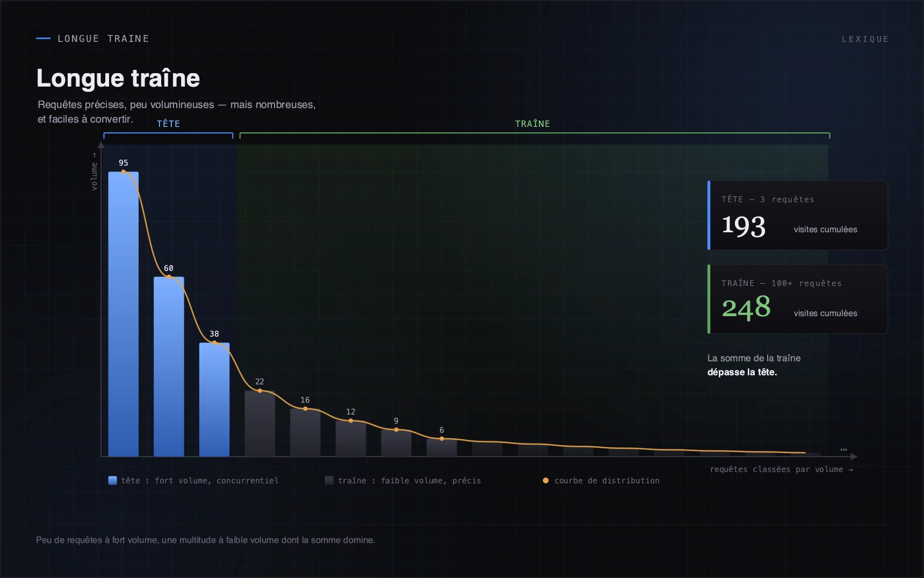924x578 pixels.
Task: Open the TÊTE 193 visites card
Action: coord(798,215)
